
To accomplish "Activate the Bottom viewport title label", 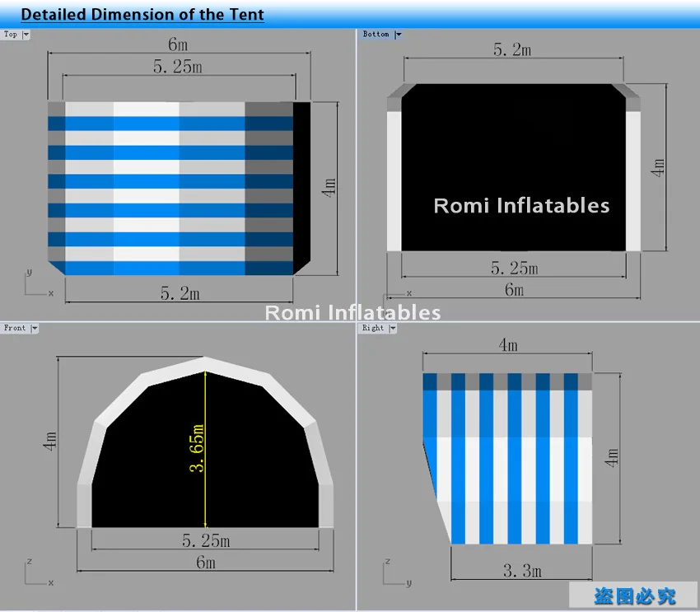I will (x=376, y=35).
